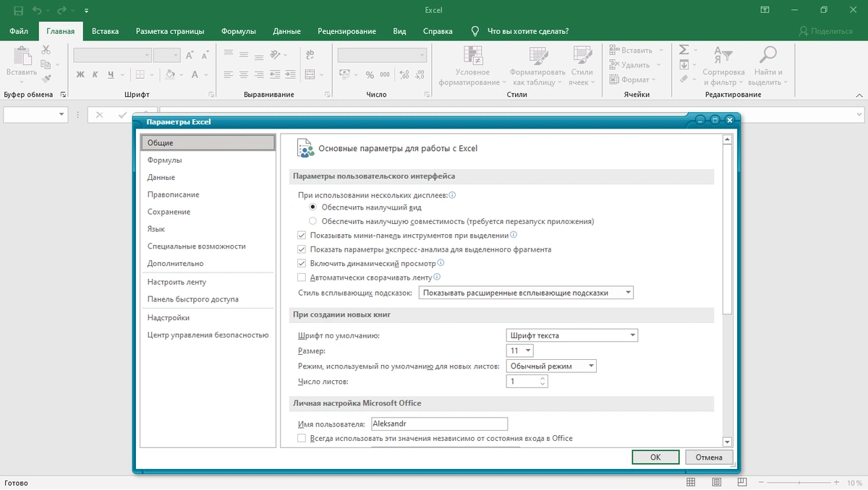The height and width of the screenshot is (490, 868).
Task: Click the AutoSum sigma icon
Action: click(684, 51)
